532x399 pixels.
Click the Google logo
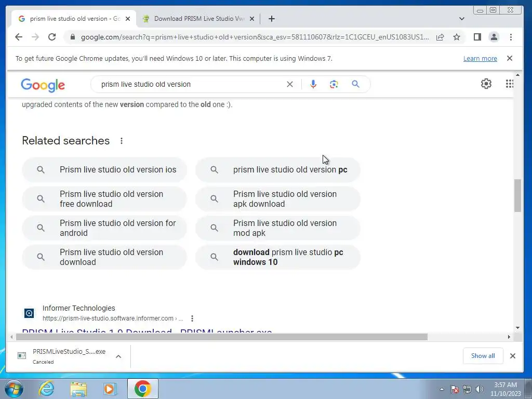[43, 85]
